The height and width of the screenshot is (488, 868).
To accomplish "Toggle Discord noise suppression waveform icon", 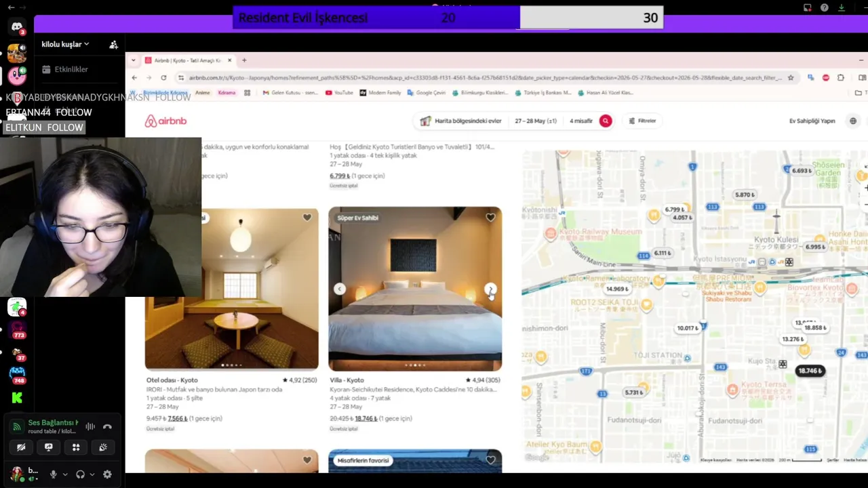I will 90,426.
